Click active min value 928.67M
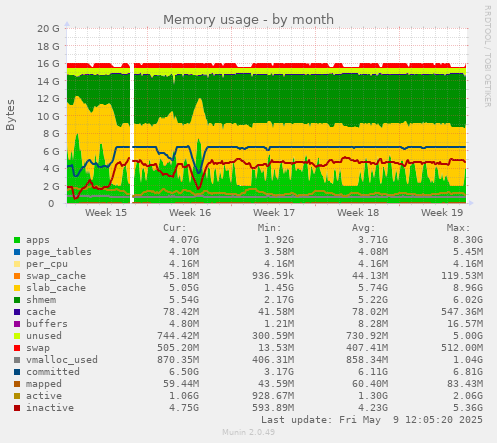The width and height of the screenshot is (497, 443). (x=273, y=396)
